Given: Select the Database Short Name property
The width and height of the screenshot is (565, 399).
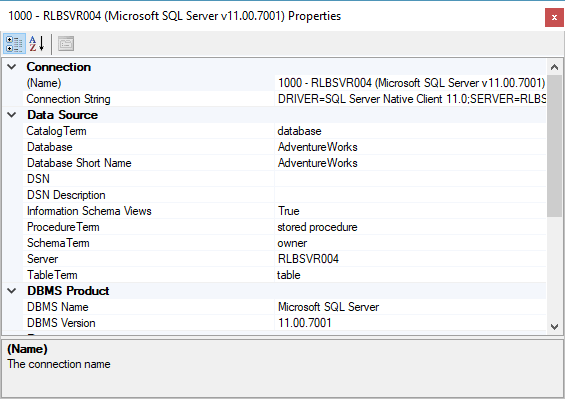Looking at the screenshot, I should [x=79, y=163].
